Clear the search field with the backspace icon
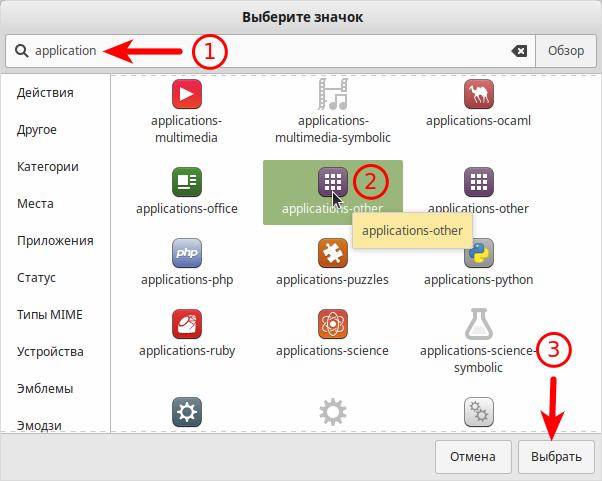602x481 pixels. pos(519,51)
